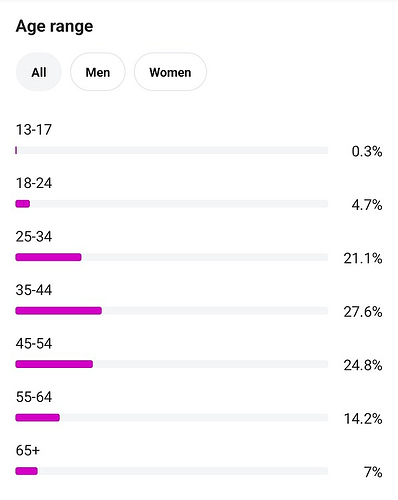Viewport: 398px width, 500px height.
Task: Click the 18-24 age bar
Action: click(172, 204)
